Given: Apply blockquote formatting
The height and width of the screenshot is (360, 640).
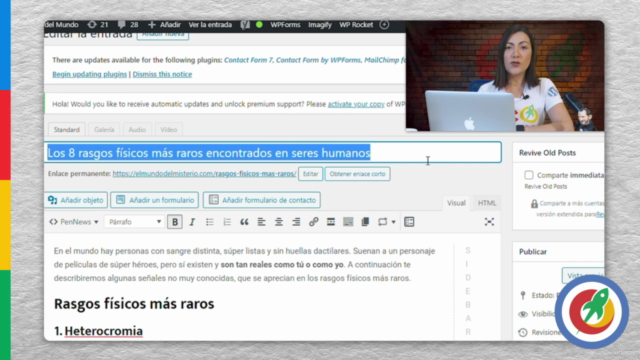Looking at the screenshot, I should coord(244,222).
